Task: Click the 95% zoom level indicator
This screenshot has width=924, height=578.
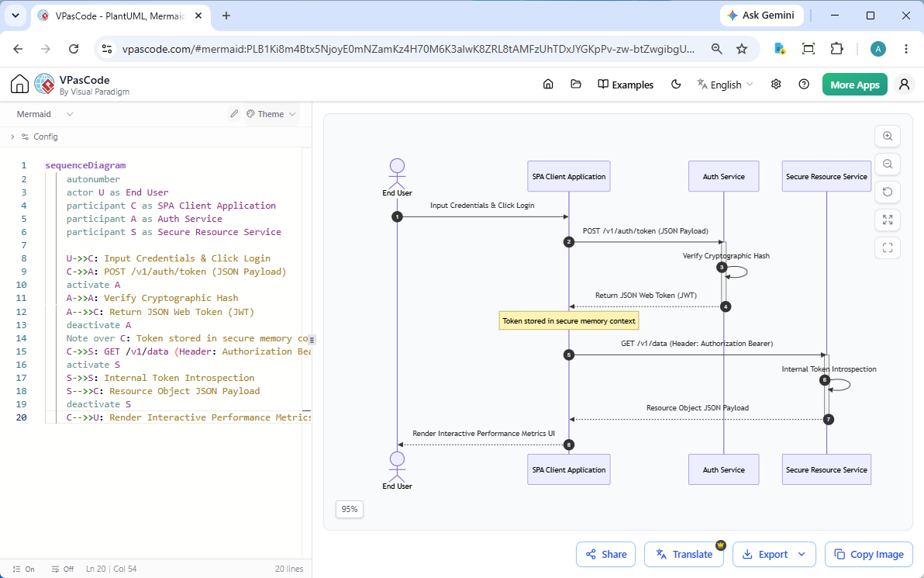Action: 350,509
